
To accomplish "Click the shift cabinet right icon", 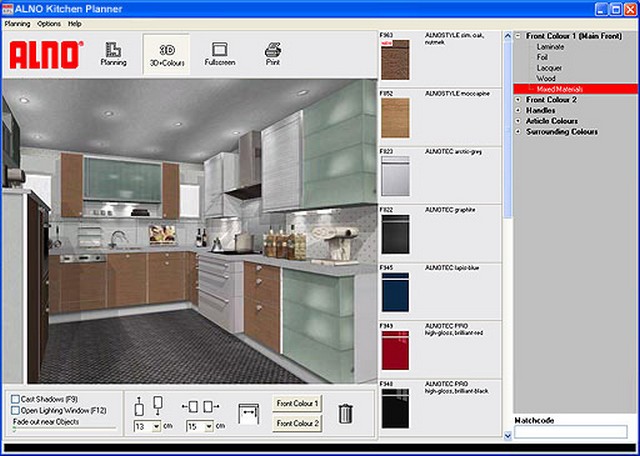I will click(211, 406).
